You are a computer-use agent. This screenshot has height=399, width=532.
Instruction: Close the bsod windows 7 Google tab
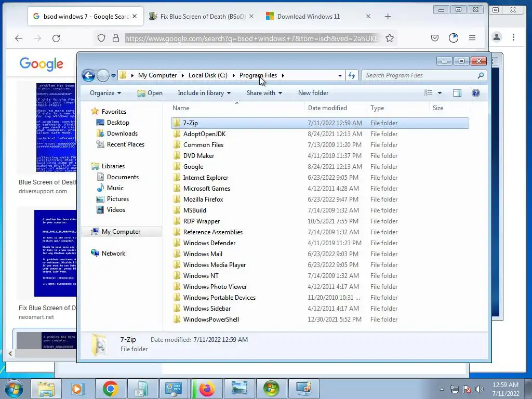click(x=135, y=16)
